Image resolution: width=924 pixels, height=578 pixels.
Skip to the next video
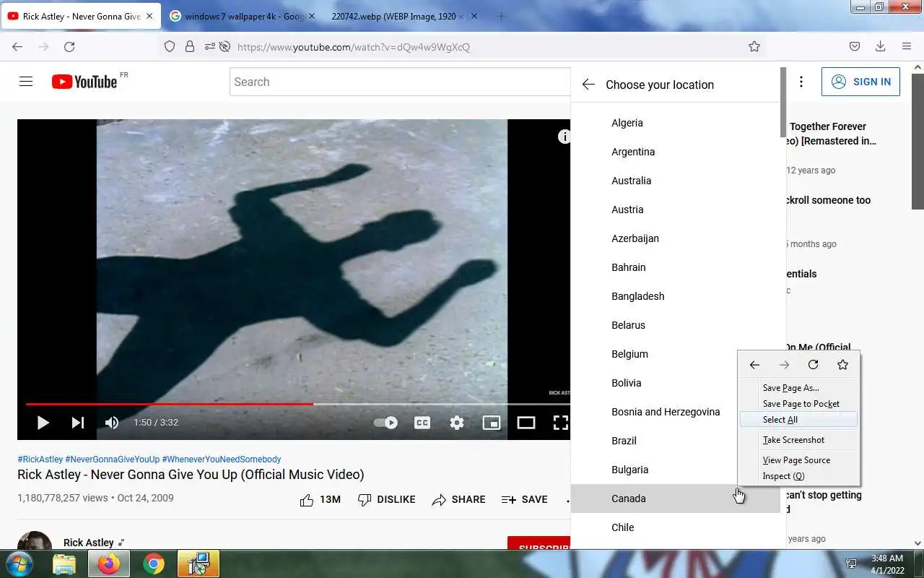77,423
